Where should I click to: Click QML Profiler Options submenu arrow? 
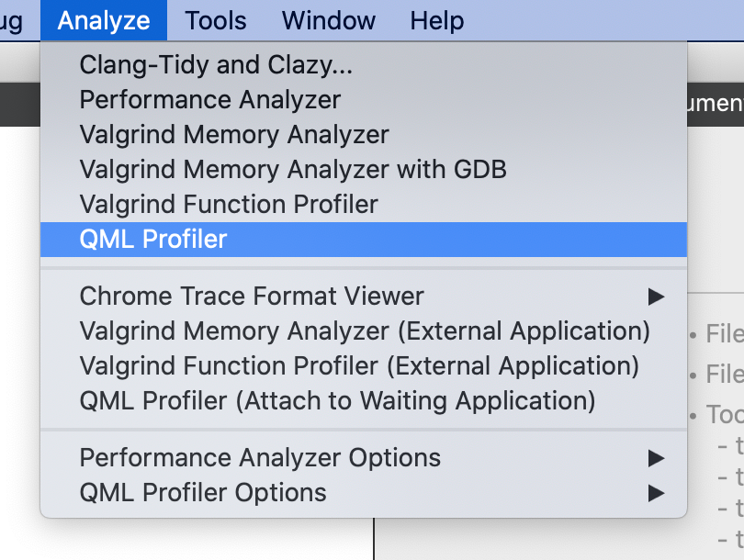[x=656, y=493]
